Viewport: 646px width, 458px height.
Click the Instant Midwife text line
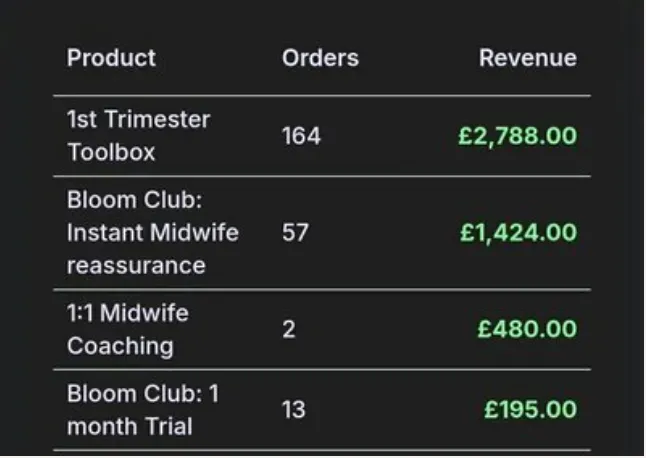[x=153, y=233]
